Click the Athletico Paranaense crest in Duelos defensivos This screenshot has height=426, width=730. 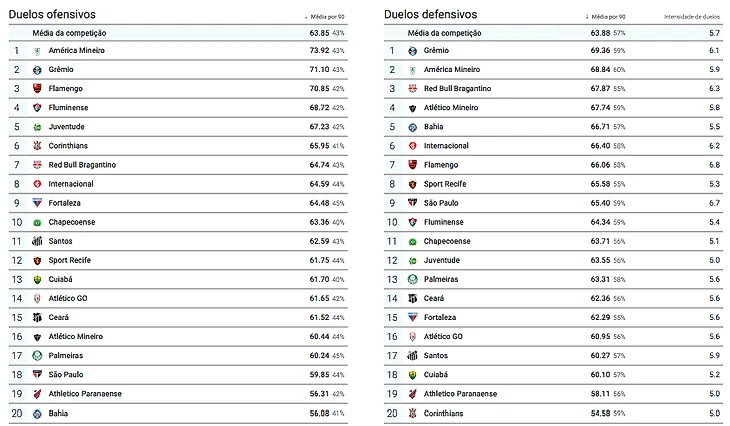coord(412,394)
